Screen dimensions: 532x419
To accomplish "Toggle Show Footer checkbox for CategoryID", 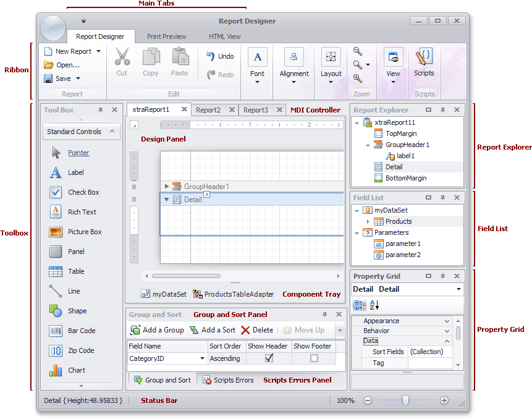I will (314, 358).
